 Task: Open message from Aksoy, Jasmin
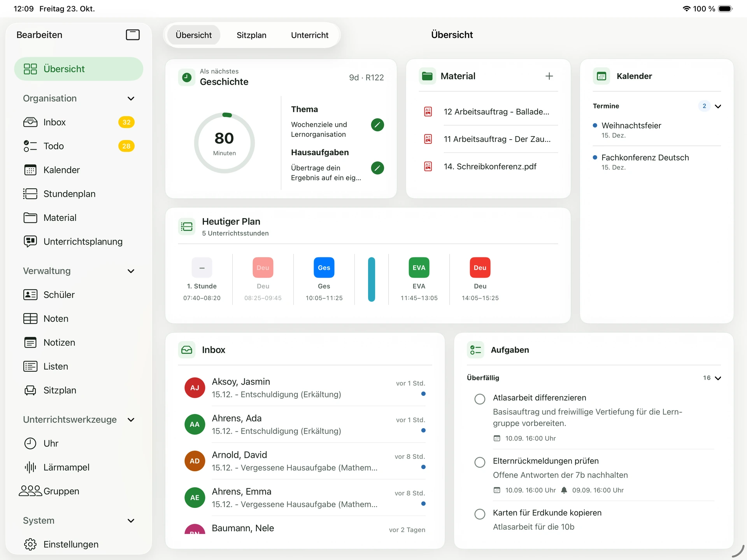[x=305, y=388]
